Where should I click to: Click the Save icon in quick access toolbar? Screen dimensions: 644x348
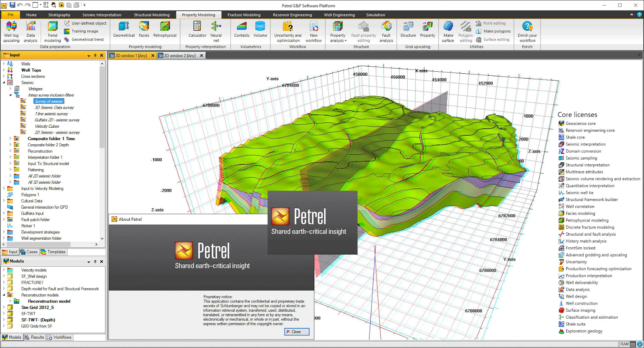[x=12, y=5]
